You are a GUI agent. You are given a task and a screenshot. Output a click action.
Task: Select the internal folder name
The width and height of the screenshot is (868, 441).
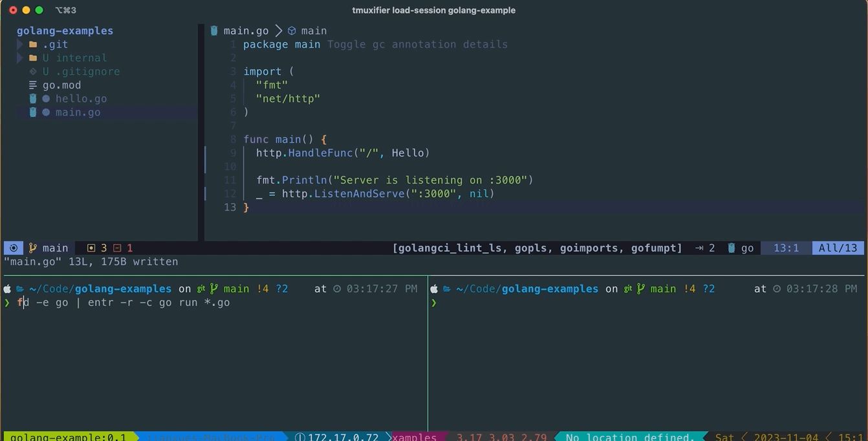[x=81, y=58]
